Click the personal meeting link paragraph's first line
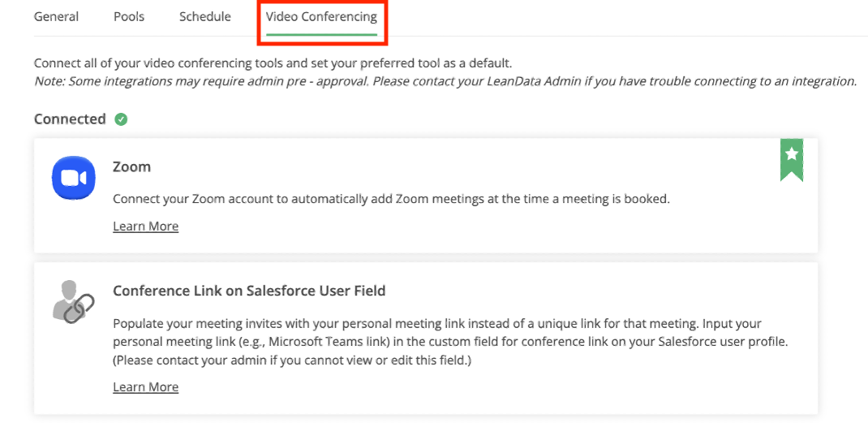Image resolution: width=868 pixels, height=423 pixels. [x=436, y=323]
